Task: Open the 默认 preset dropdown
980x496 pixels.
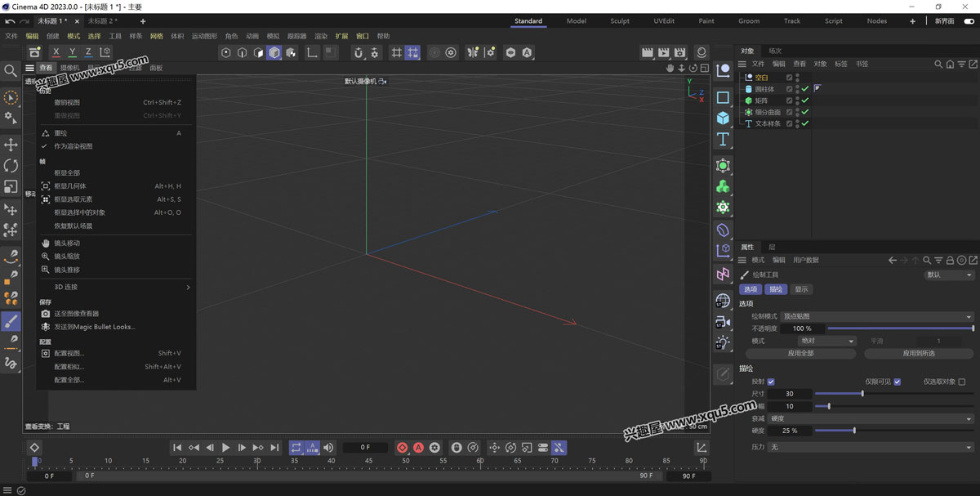Action: click(x=949, y=275)
